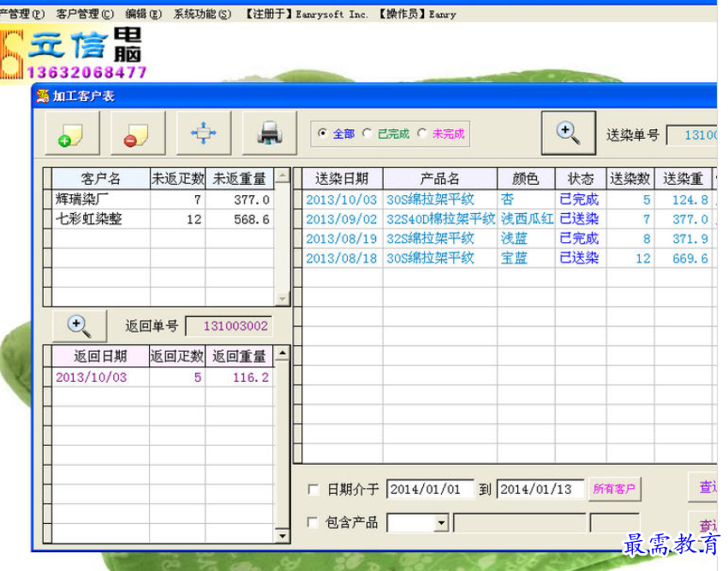The height and width of the screenshot is (571, 728).
Task: Click the 所有客户 button
Action: click(x=614, y=489)
